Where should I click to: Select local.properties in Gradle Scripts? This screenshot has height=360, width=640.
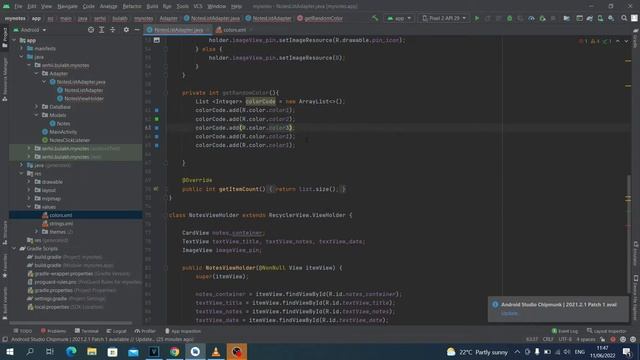tap(51, 307)
